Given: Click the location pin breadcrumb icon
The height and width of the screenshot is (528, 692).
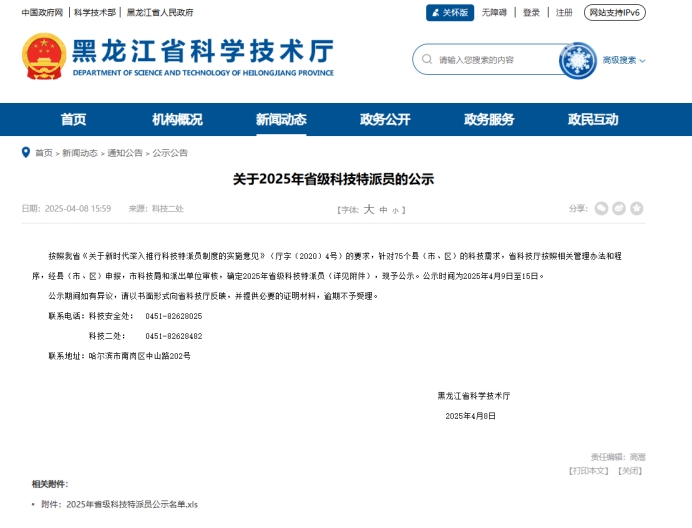Looking at the screenshot, I should point(26,153).
